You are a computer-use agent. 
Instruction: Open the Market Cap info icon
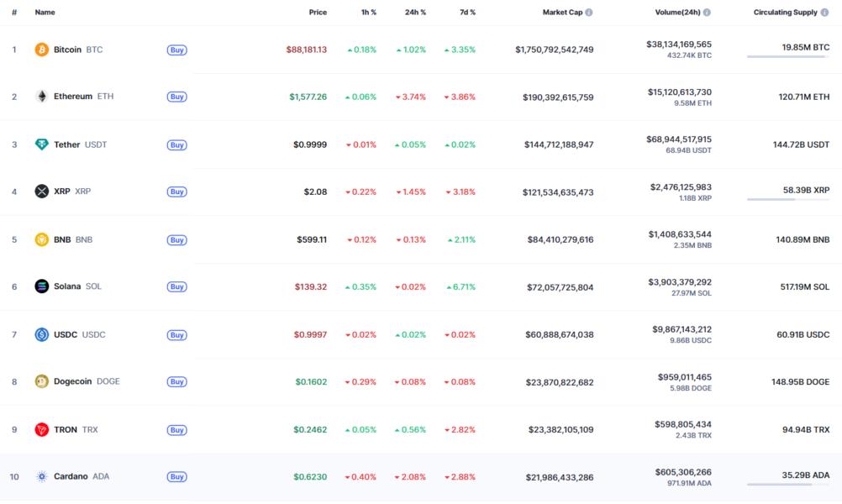[589, 13]
